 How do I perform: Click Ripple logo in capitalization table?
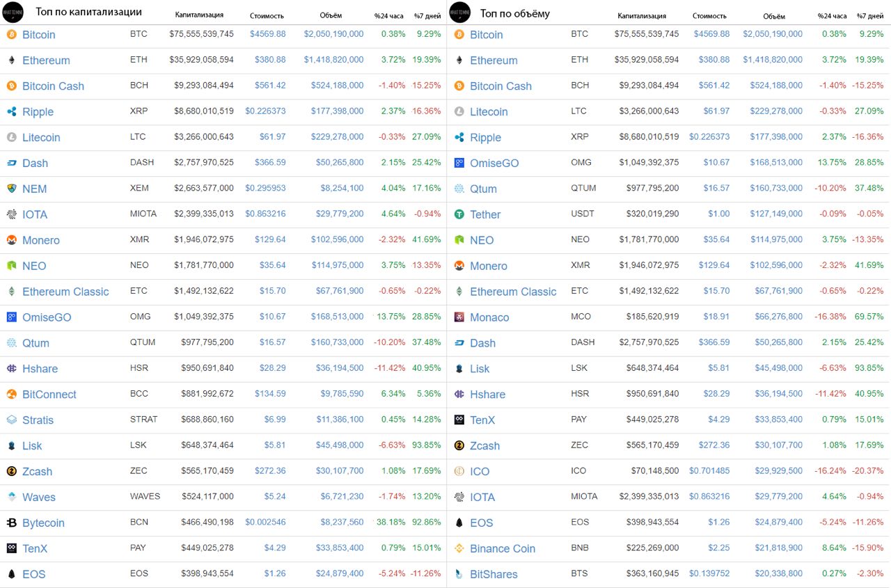[x=11, y=111]
